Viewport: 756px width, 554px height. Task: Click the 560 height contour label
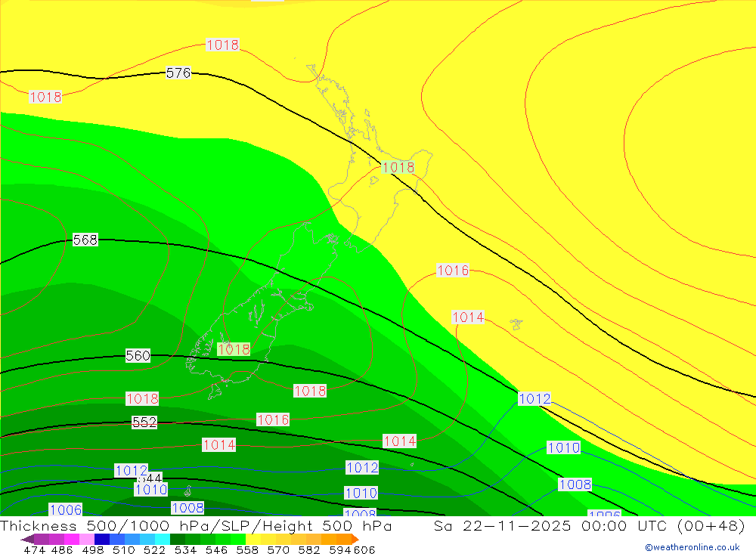(x=138, y=356)
